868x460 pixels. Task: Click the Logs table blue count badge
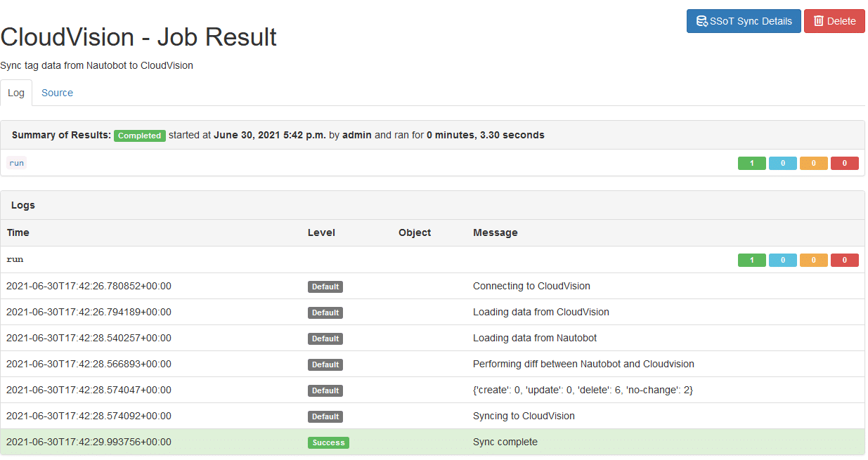pyautogui.click(x=783, y=260)
